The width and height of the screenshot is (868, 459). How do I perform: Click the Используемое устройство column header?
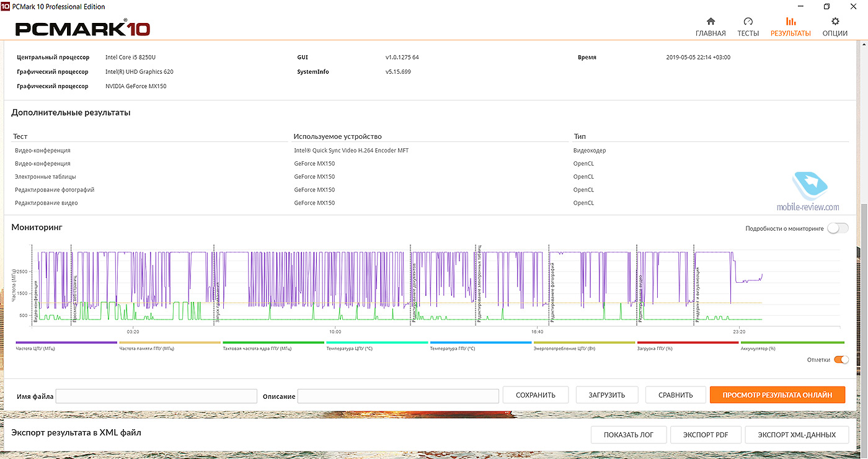pos(338,136)
